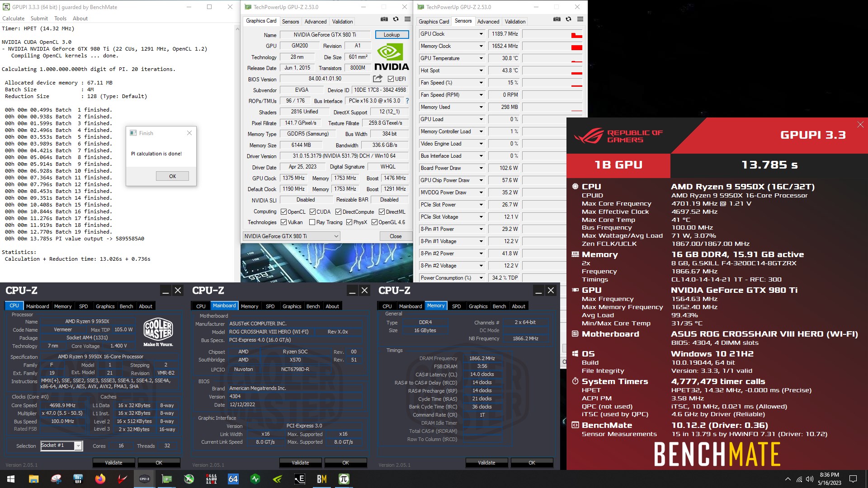Click the Bus Interface question mark
Viewport: 868px width, 488px height.
407,101
